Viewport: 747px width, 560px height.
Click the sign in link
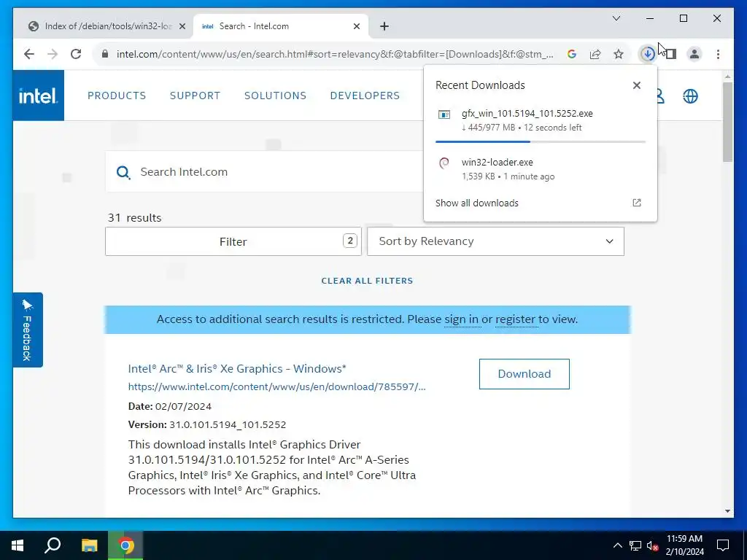(461, 319)
